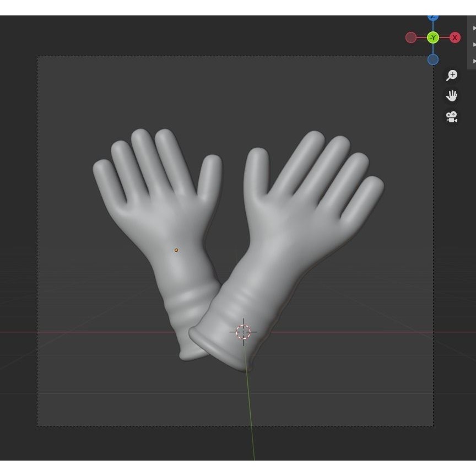Click the red X axis ball on navigation gizmo
The image size is (476, 476).
click(x=455, y=37)
